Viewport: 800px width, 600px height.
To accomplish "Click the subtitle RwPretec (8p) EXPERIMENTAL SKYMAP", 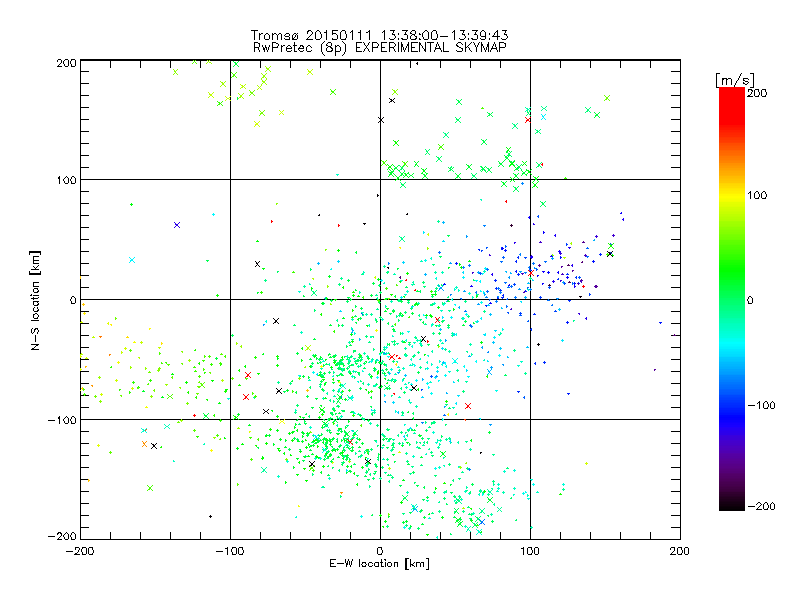I will (379, 47).
